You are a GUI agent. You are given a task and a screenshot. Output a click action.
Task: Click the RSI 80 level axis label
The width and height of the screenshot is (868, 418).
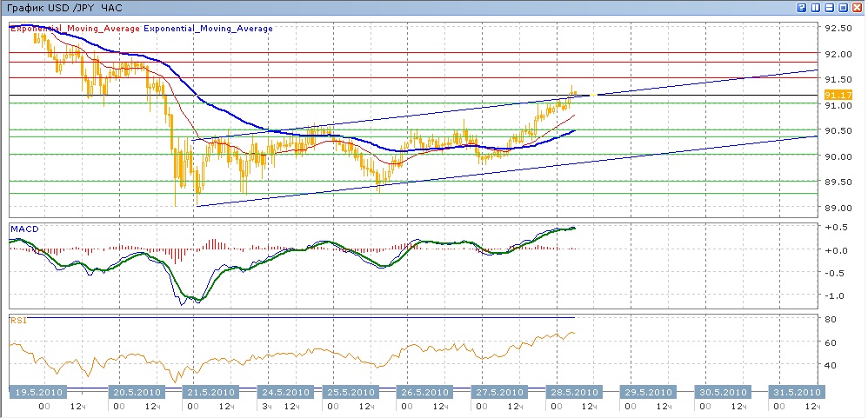(x=831, y=320)
